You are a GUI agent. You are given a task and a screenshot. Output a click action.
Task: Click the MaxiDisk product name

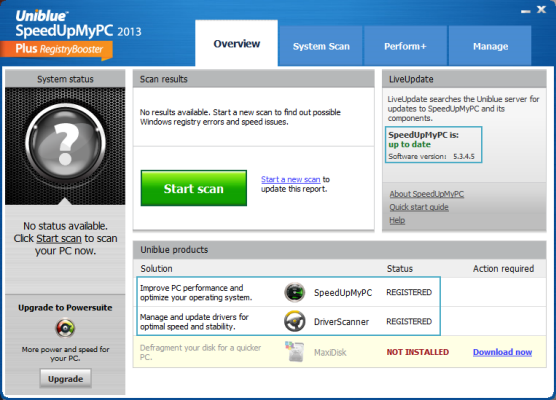(x=330, y=352)
